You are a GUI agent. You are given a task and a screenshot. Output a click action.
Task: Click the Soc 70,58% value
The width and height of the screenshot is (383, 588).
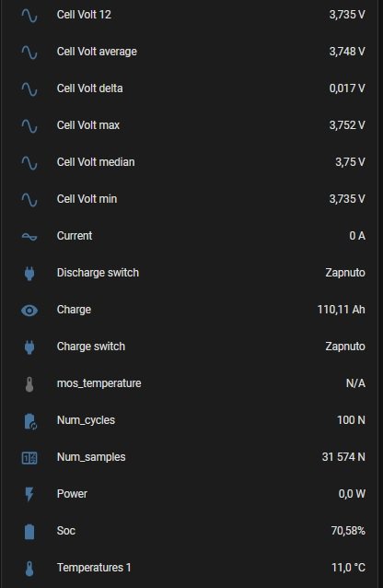(348, 531)
